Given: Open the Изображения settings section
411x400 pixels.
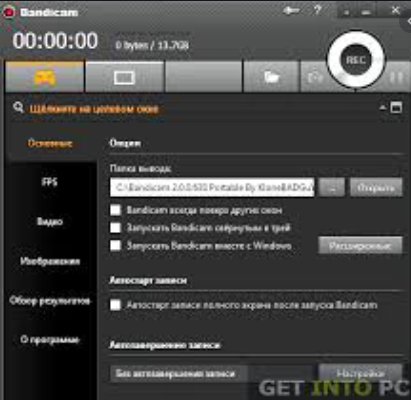Looking at the screenshot, I should 50,261.
